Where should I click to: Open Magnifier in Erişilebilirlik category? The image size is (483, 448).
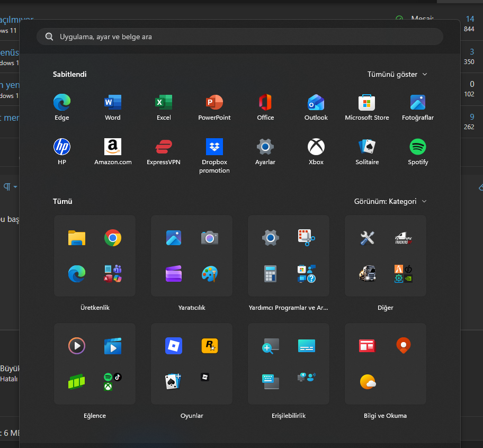271,346
